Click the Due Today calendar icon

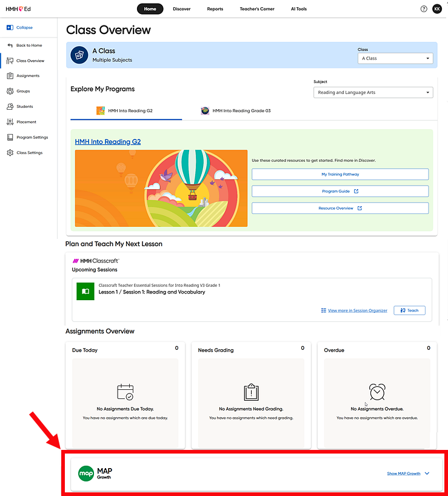(x=125, y=392)
